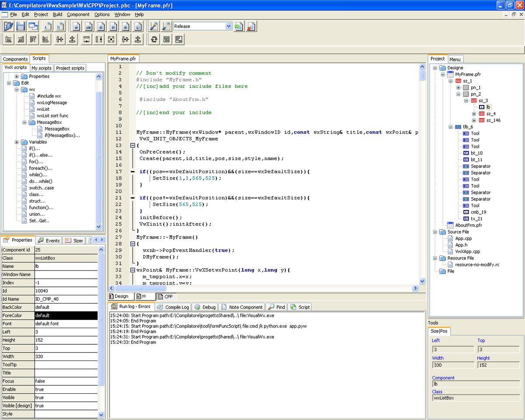Screen dimensions: 525x420
Task: Click the expand-to-fit crossed box icon
Action: pos(112,39)
